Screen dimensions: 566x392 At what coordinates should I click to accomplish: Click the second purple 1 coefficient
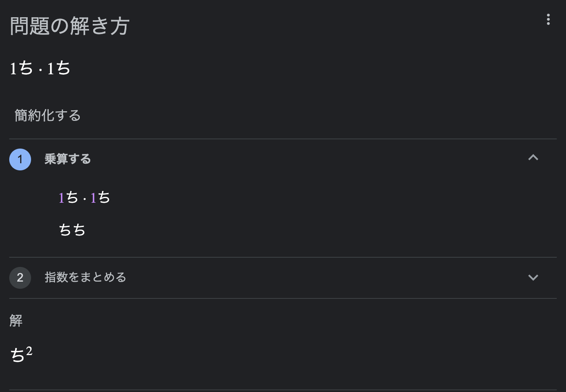(93, 198)
